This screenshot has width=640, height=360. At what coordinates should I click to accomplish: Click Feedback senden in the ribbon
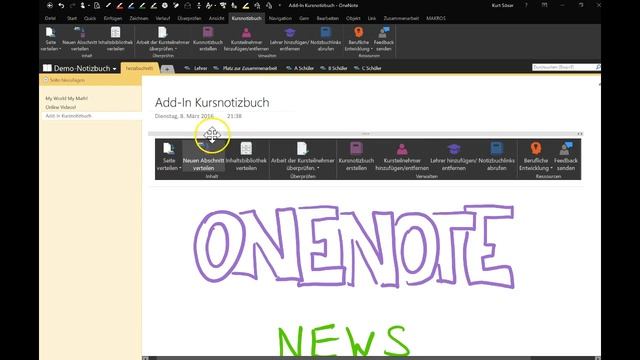[x=384, y=39]
